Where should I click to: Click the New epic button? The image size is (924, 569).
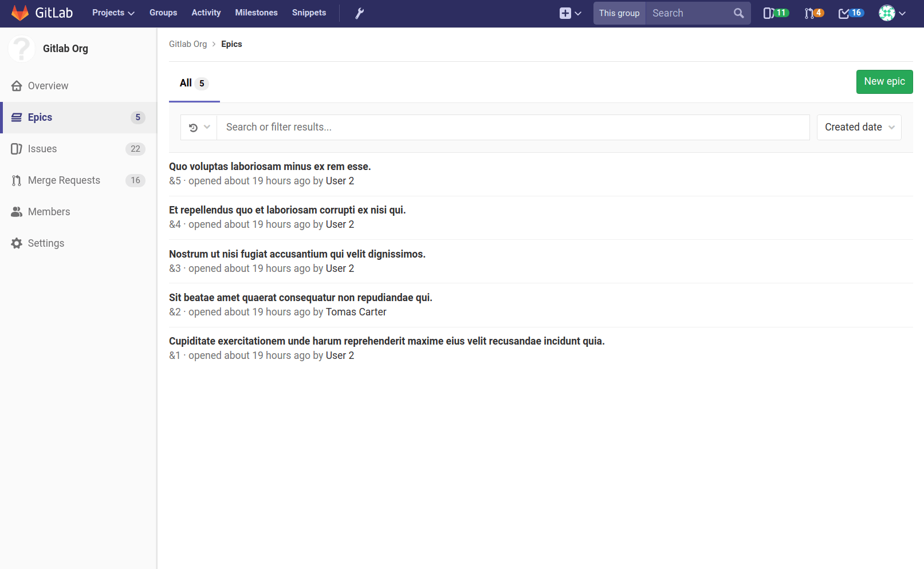click(x=884, y=82)
